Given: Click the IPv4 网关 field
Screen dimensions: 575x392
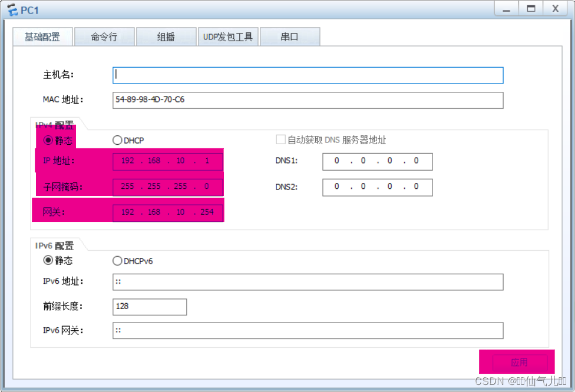Looking at the screenshot, I should point(167,212).
